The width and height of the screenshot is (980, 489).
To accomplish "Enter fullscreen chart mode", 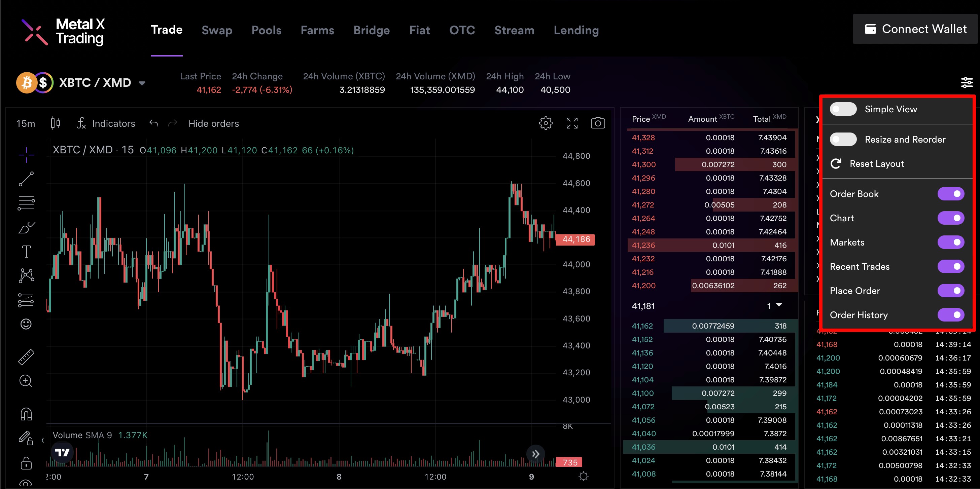I will [571, 123].
